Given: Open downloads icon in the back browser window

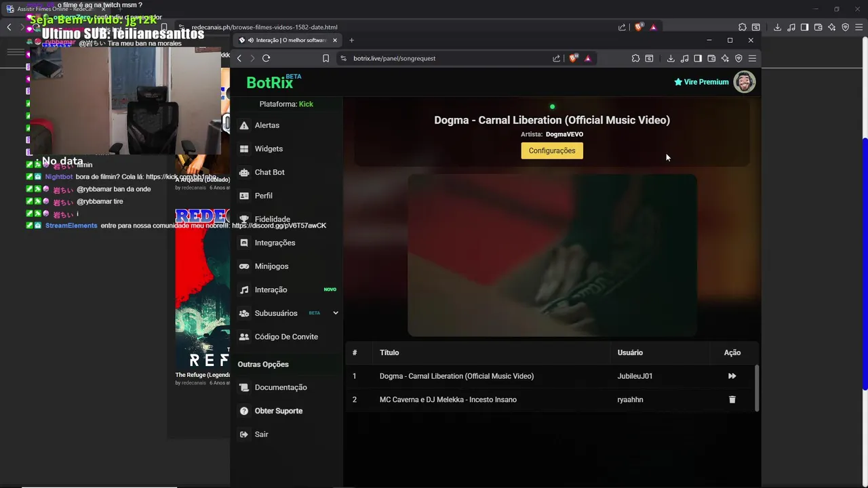Looking at the screenshot, I should 778,27.
